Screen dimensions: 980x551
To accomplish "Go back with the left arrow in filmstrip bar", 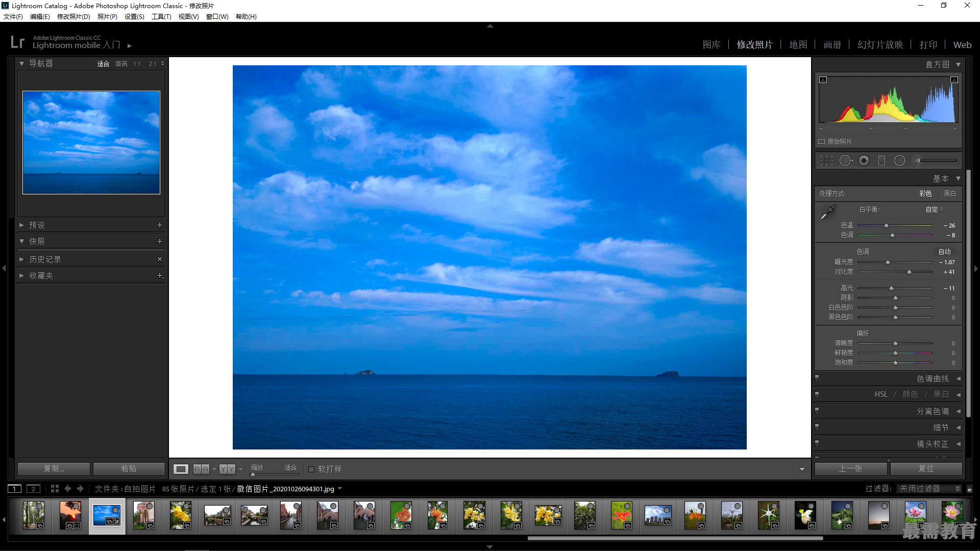I will pyautogui.click(x=67, y=489).
